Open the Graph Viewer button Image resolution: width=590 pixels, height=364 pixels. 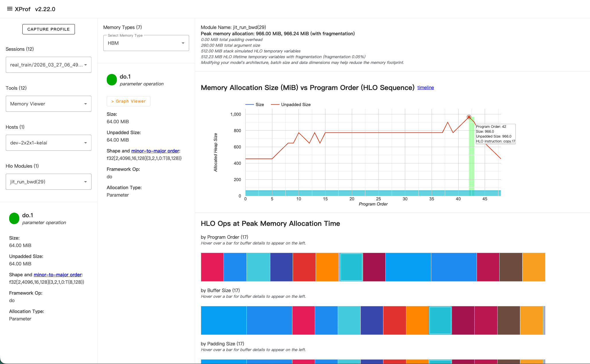(x=128, y=101)
